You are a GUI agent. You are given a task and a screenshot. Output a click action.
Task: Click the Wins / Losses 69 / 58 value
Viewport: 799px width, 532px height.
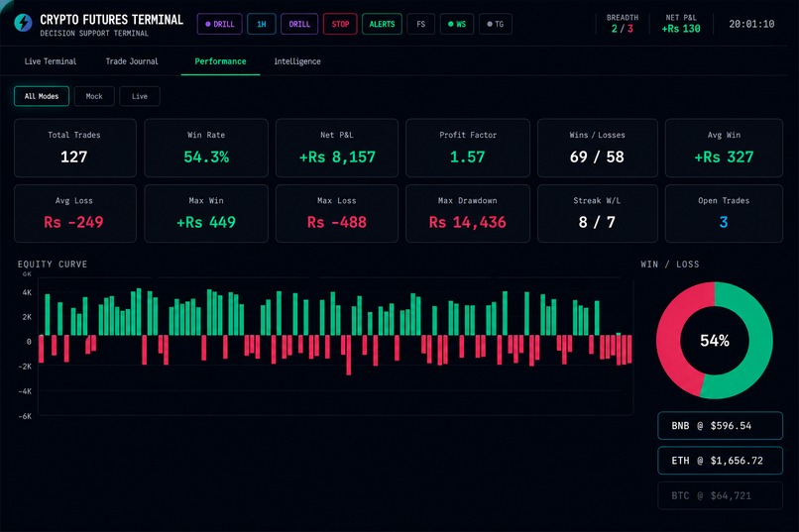pyautogui.click(x=597, y=157)
